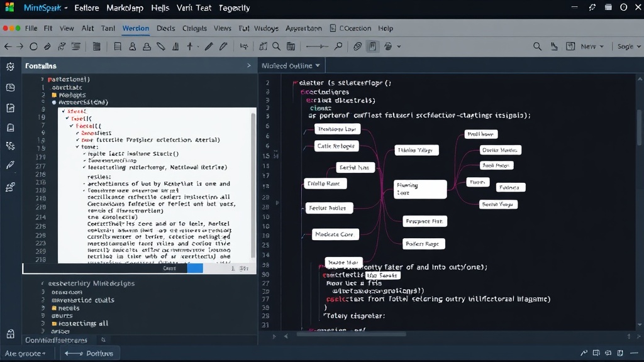644x362 pixels.
Task: Open the Help menu
Action: [x=386, y=28]
